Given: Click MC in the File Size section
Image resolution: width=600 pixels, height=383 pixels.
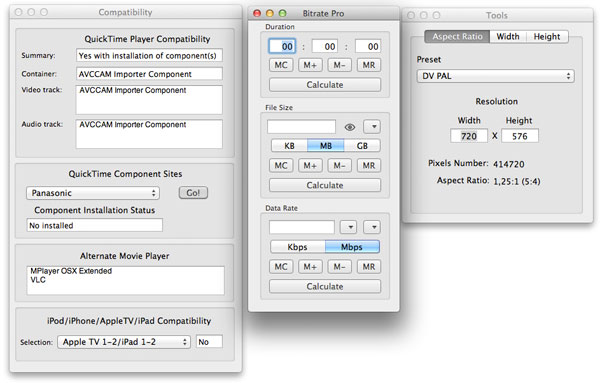Looking at the screenshot, I should 281,166.
